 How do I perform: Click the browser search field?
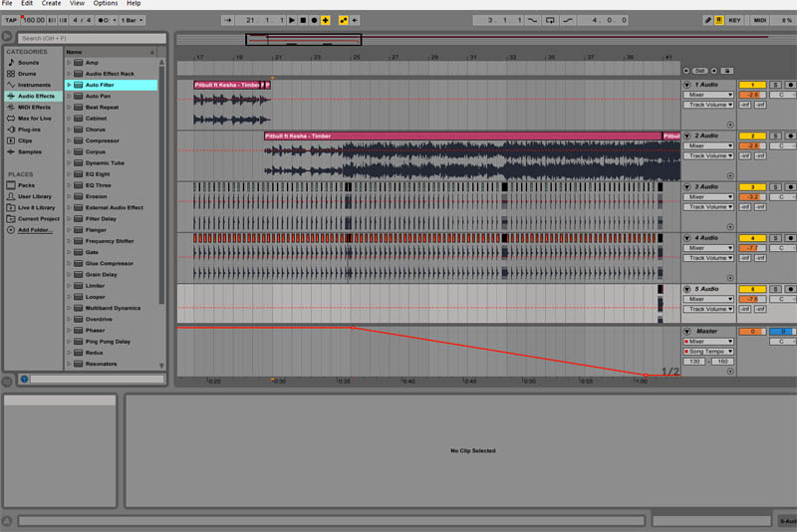92,38
